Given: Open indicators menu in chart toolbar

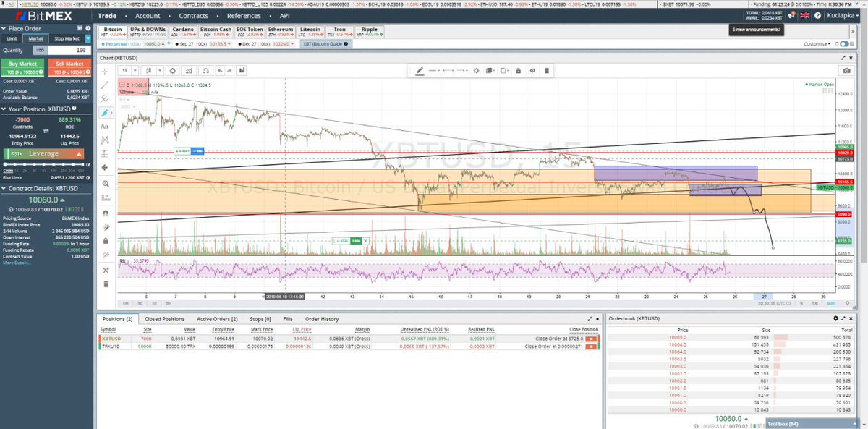Looking at the screenshot, I should coord(189,71).
